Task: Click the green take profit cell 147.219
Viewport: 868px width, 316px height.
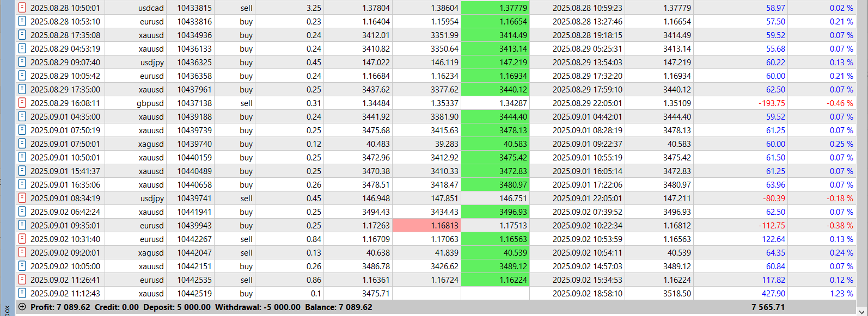Action: (495, 62)
